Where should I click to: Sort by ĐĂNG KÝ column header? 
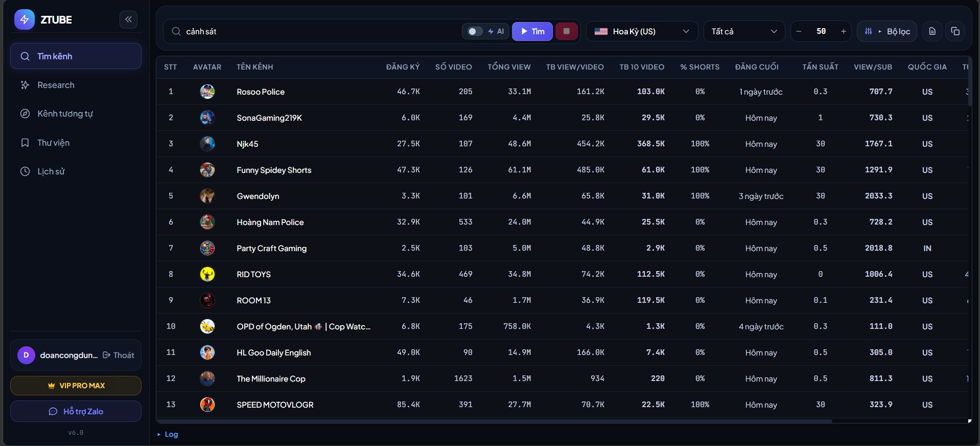[x=403, y=67]
